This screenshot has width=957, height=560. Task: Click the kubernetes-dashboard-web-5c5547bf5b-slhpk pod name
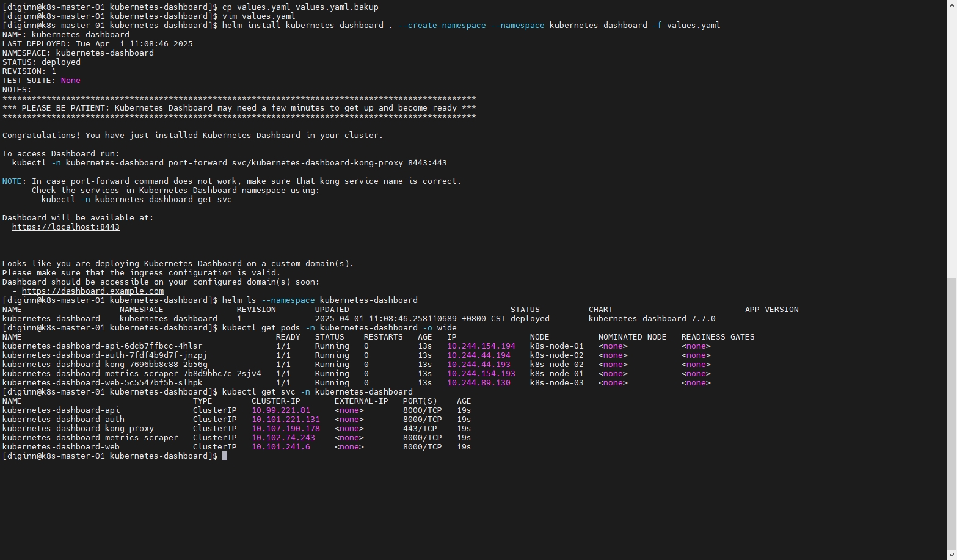click(103, 383)
